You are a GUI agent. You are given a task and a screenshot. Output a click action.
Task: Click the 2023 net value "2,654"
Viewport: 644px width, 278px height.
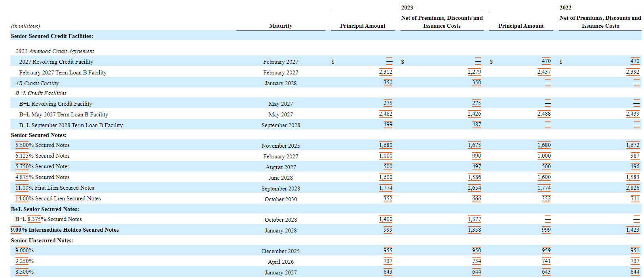[474, 188]
